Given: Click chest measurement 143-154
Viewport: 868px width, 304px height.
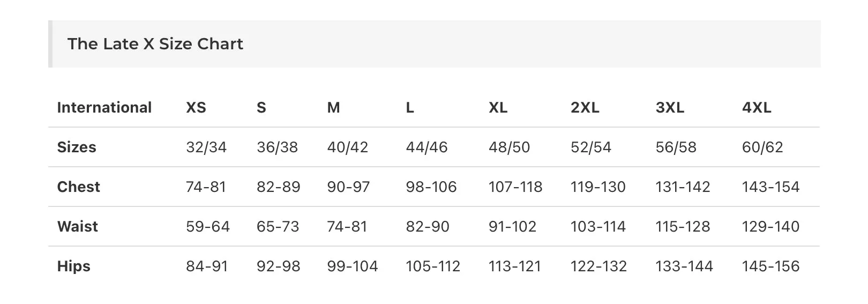Looking at the screenshot, I should tap(770, 187).
